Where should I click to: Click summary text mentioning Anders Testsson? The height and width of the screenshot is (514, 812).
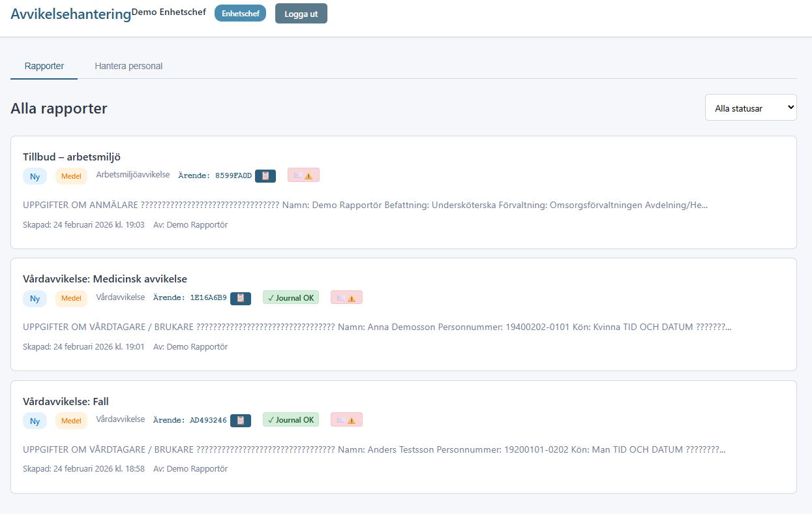tap(374, 449)
